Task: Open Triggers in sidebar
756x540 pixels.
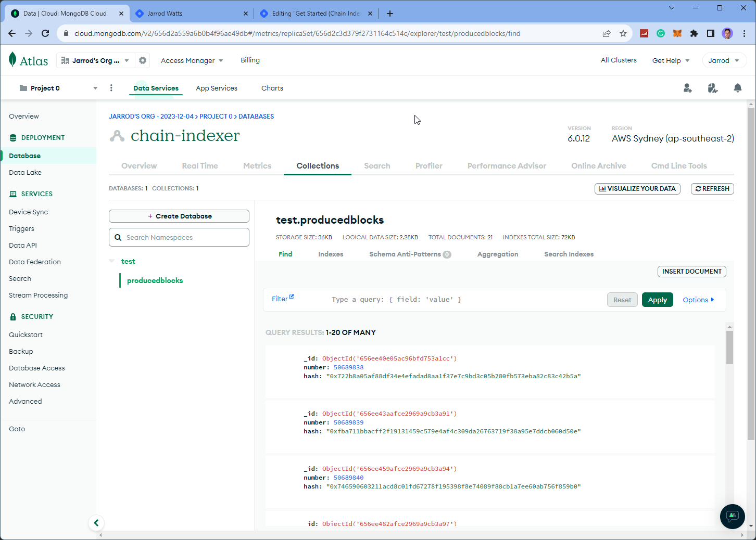Action: coord(21,228)
